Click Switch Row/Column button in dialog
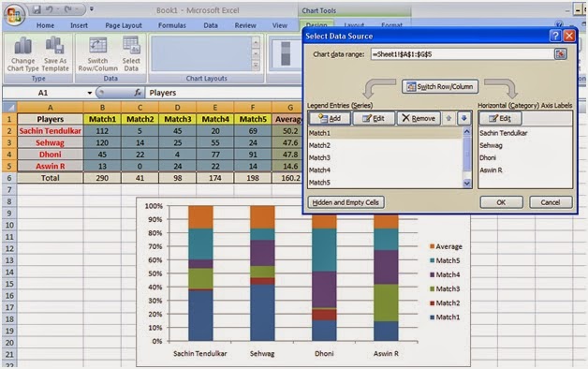 click(440, 86)
